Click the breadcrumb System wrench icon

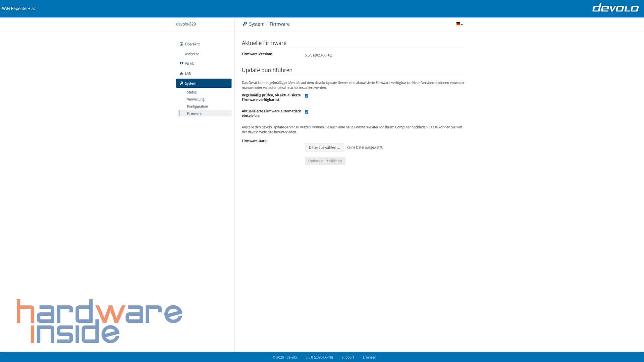click(x=245, y=24)
